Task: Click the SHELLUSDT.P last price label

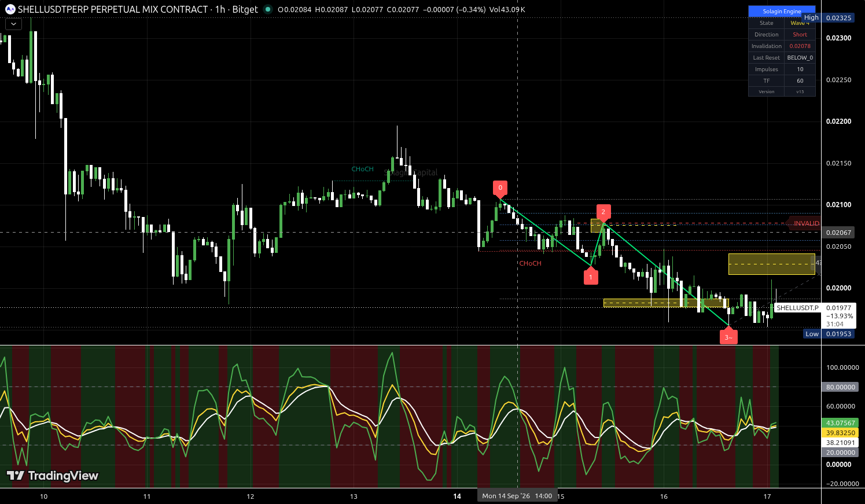Action: 797,308
